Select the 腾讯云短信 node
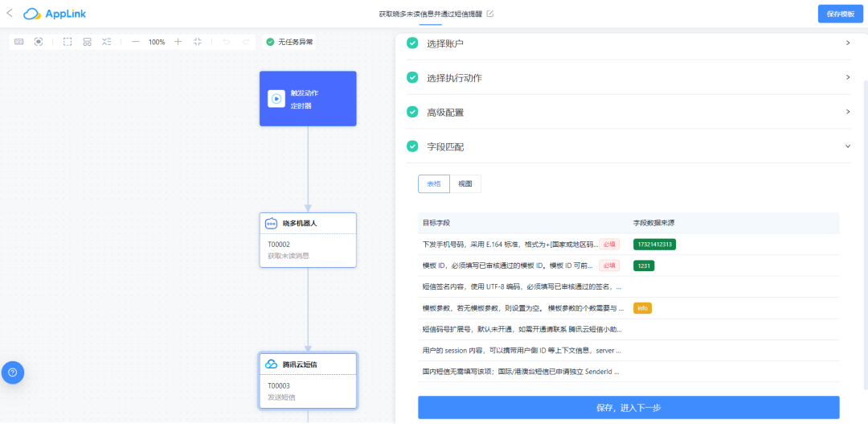The height and width of the screenshot is (424, 868). [308, 378]
